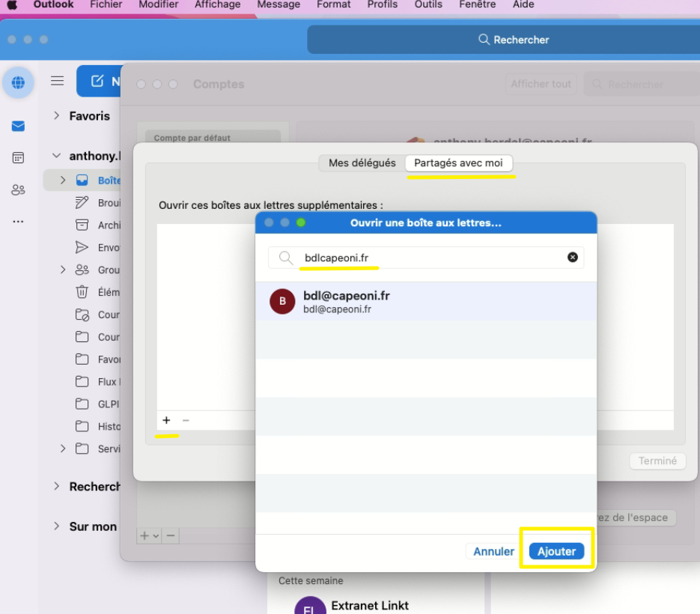Open the more apps ellipsis icon
Image resolution: width=700 pixels, height=614 pixels.
tap(18, 222)
